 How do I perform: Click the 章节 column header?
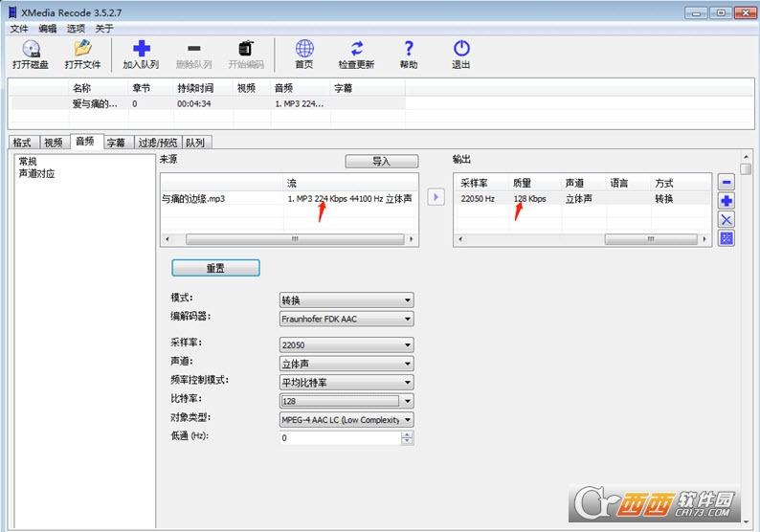click(150, 88)
